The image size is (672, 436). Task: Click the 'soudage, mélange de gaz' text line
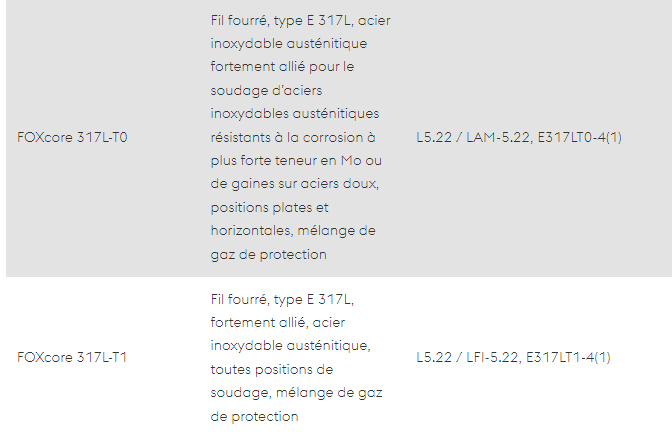click(297, 393)
